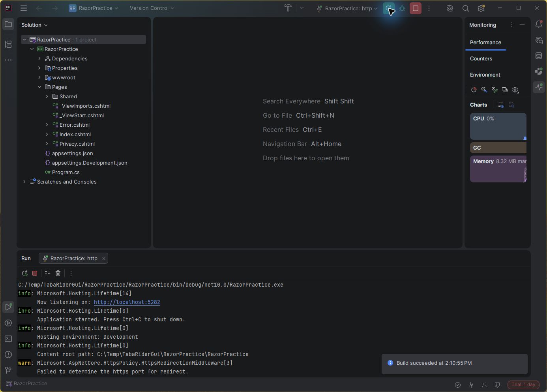
Task: Open the Solution view dropdown
Action: click(x=34, y=25)
